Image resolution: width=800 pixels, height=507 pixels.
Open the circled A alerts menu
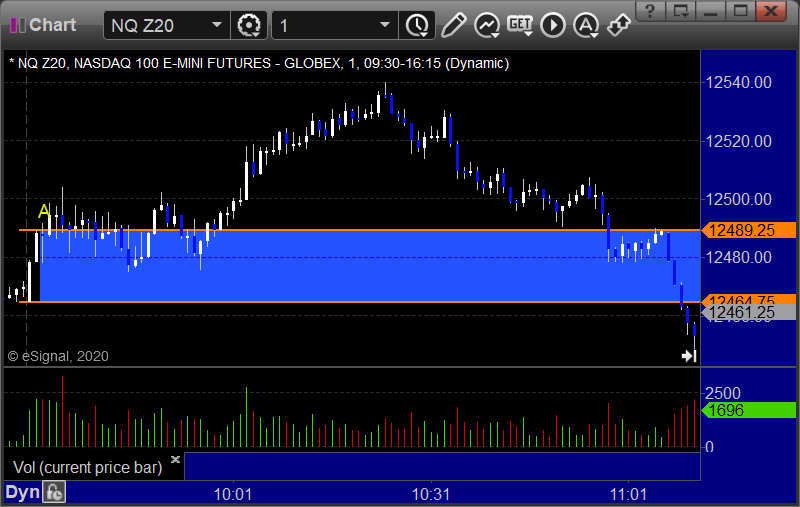(586, 26)
